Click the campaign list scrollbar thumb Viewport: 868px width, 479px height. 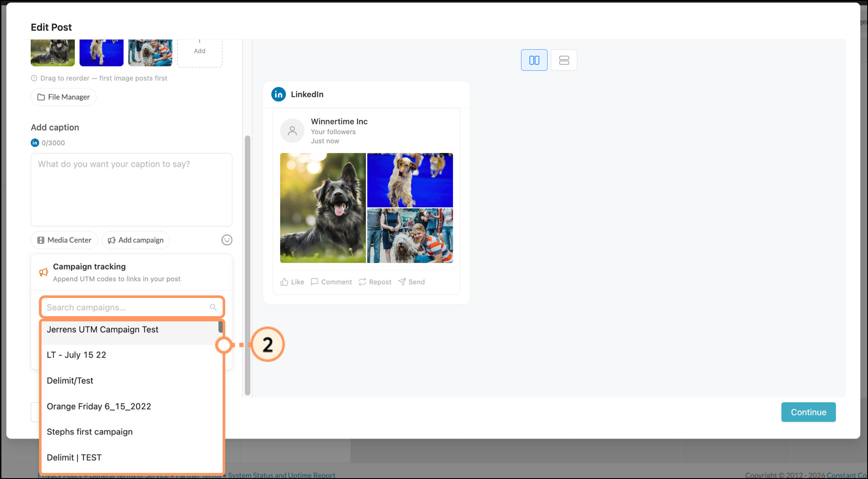pos(220,327)
